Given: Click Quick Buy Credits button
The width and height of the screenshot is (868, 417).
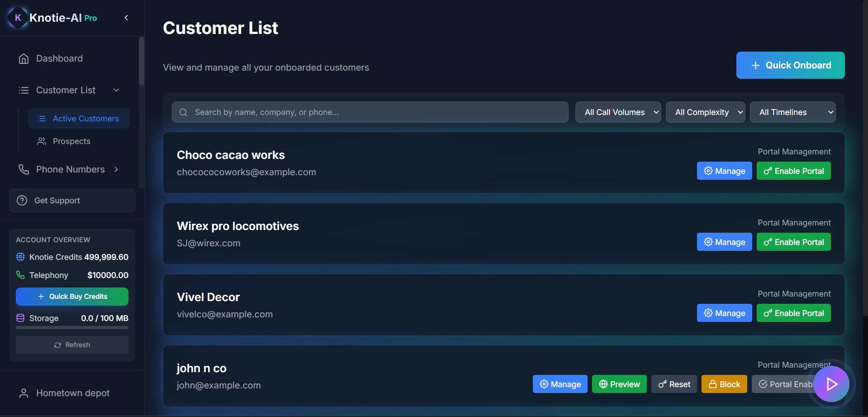Looking at the screenshot, I should tap(72, 297).
